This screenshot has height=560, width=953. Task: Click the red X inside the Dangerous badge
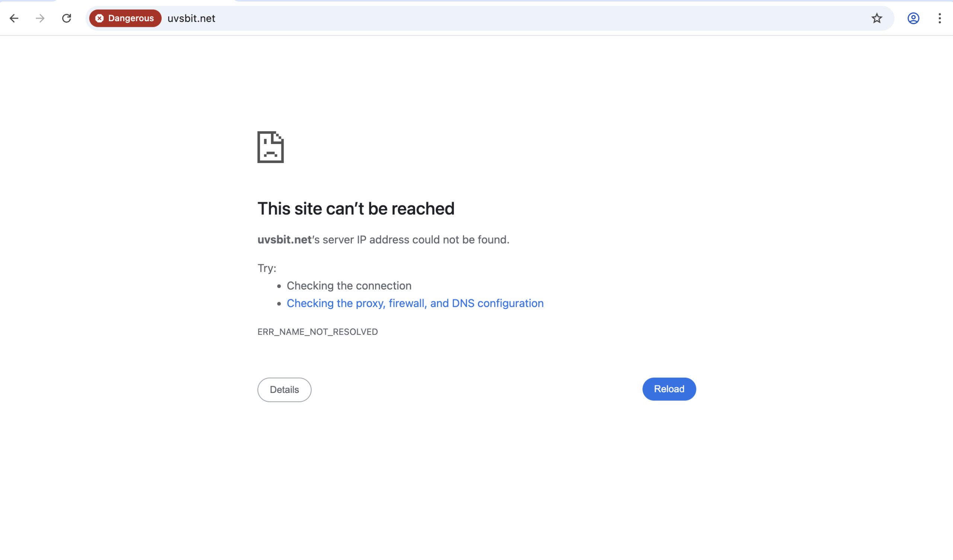pyautogui.click(x=99, y=18)
